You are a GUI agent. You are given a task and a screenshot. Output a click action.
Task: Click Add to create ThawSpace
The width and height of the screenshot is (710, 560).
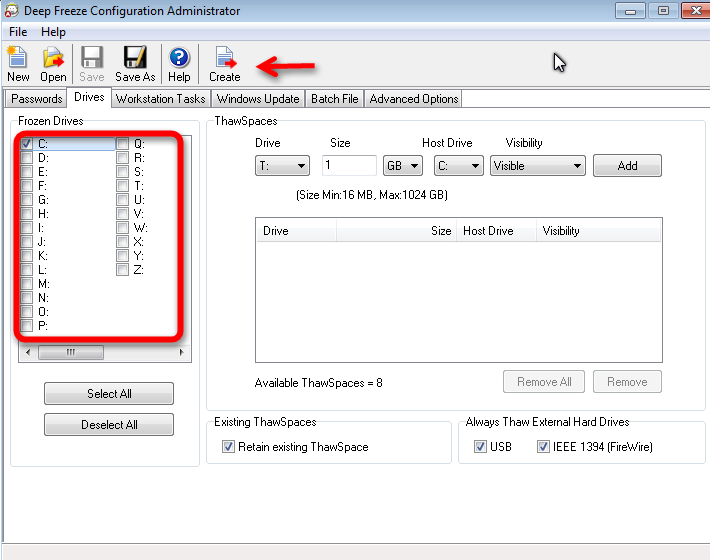pyautogui.click(x=627, y=166)
